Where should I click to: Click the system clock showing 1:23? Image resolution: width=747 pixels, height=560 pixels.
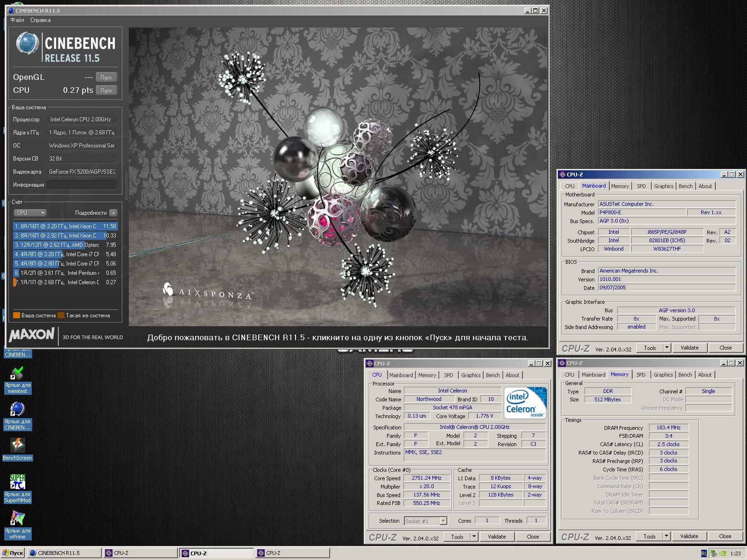[735, 553]
